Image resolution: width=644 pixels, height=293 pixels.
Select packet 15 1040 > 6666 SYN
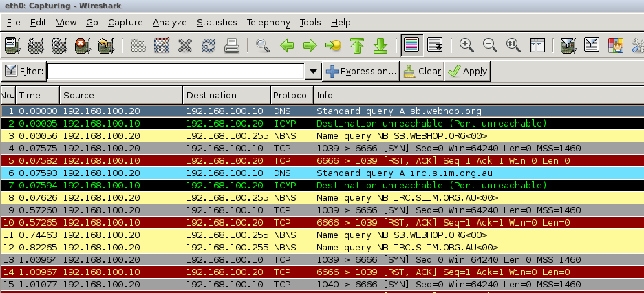(323, 284)
